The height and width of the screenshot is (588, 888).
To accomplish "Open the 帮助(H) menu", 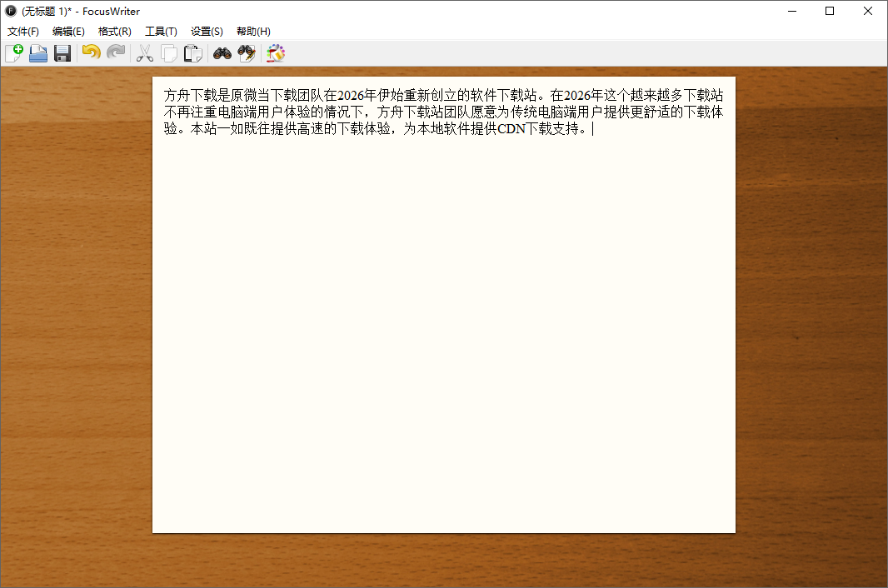I will [253, 31].
